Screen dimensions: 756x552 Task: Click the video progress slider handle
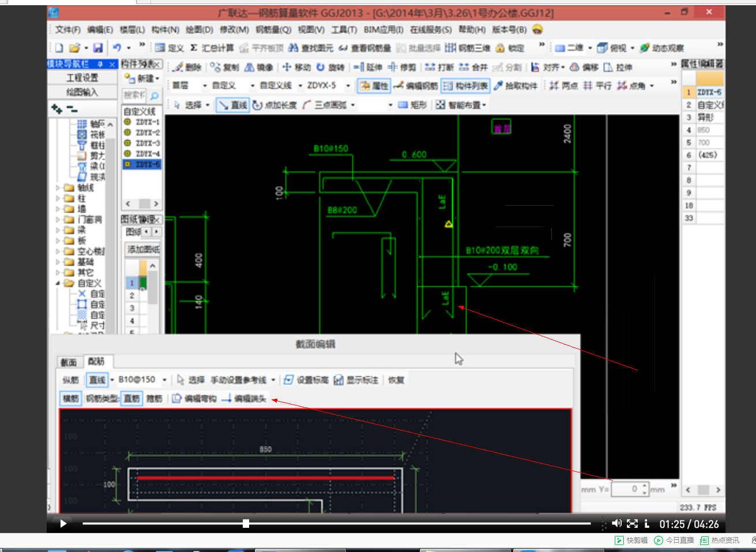coord(246,523)
